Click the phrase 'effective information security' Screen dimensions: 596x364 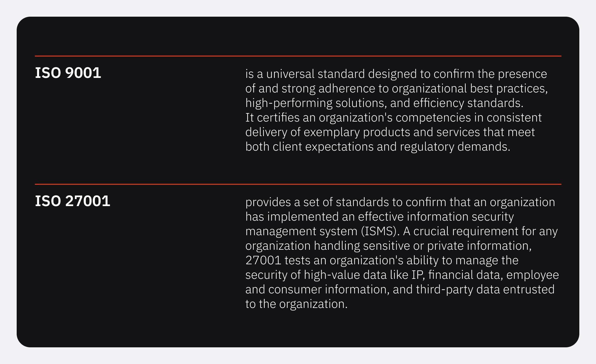[x=436, y=217]
